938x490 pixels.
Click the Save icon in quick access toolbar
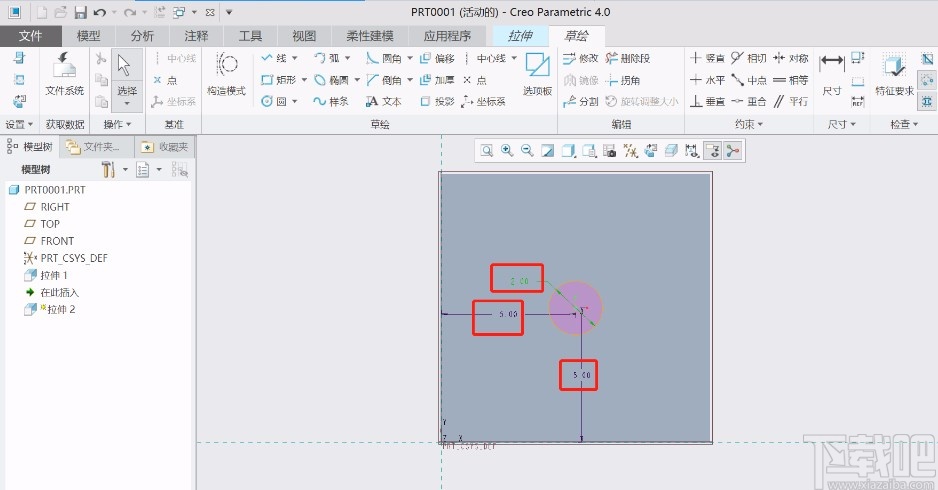(x=81, y=12)
